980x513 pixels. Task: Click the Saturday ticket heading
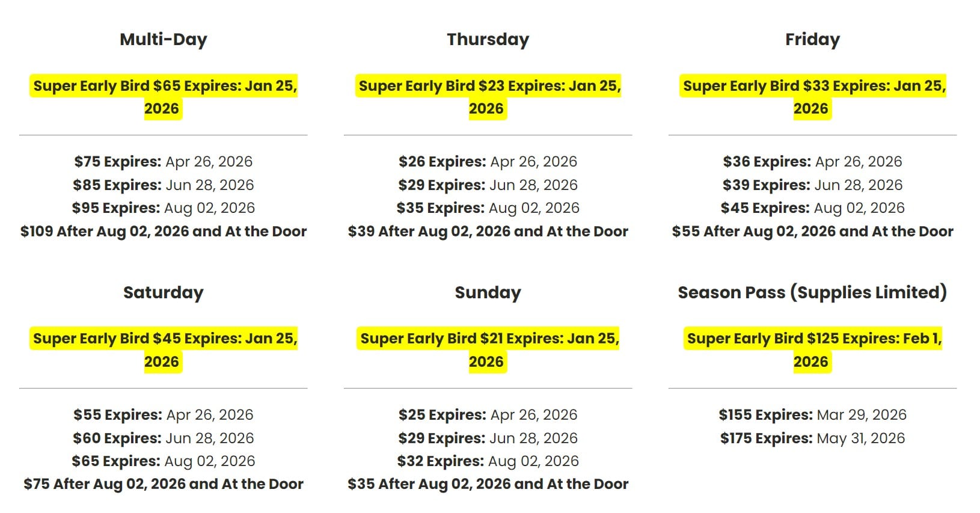pyautogui.click(x=163, y=293)
